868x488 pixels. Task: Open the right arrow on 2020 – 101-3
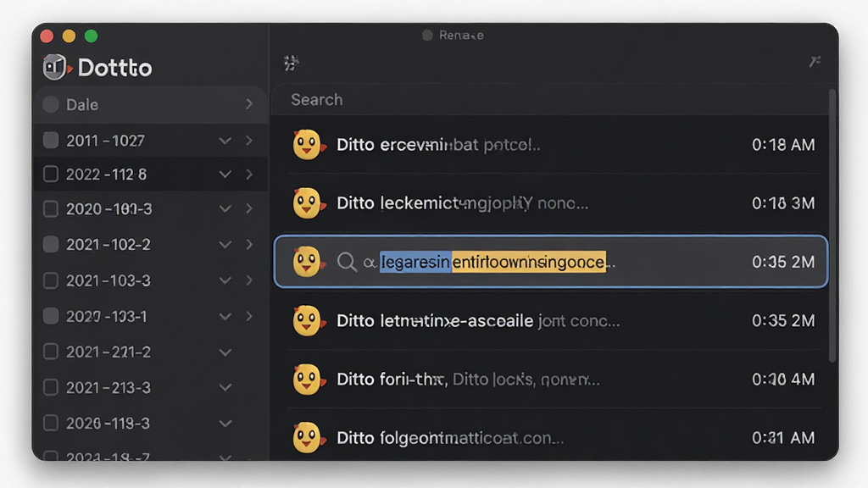(x=249, y=208)
